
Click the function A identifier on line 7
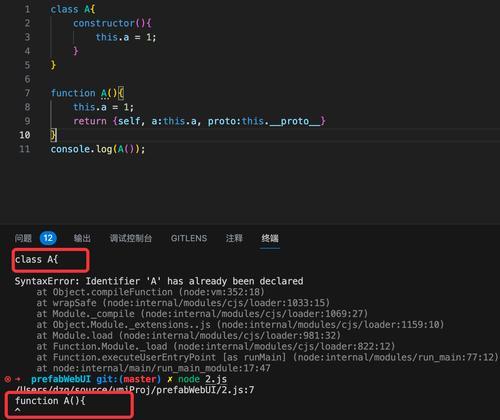(104, 93)
